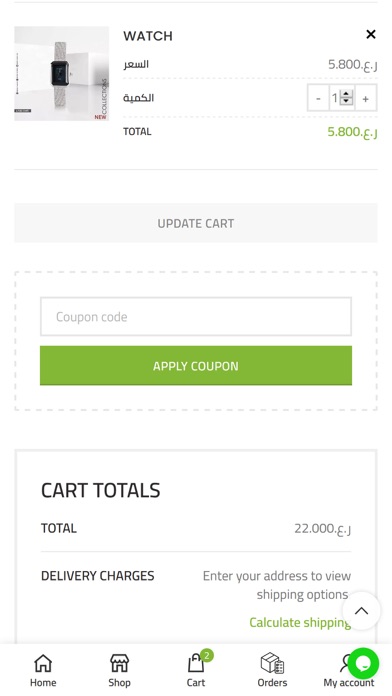Image resolution: width=392 pixels, height=696 pixels.
Task: Click the quantity spinner up arrow
Action: (x=346, y=94)
